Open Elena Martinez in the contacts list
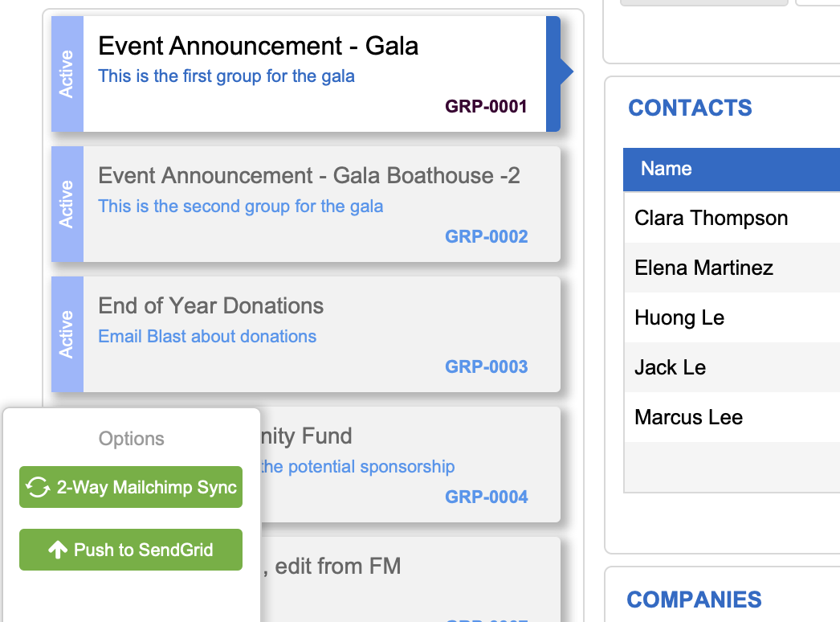This screenshot has height=622, width=840. [703, 268]
